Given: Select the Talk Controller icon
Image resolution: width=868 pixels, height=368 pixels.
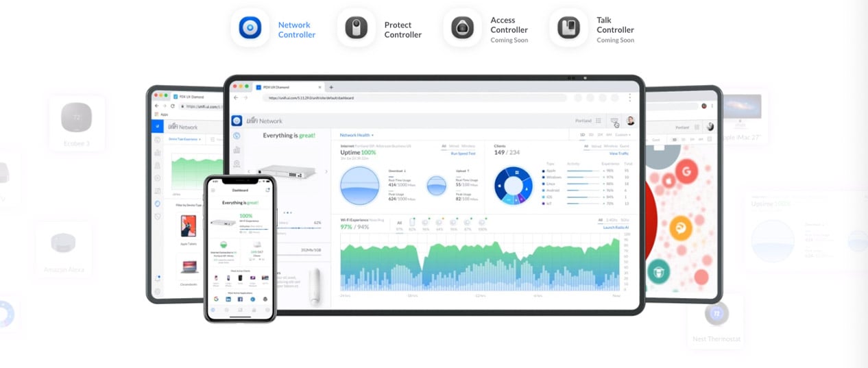Looking at the screenshot, I should pos(568,28).
